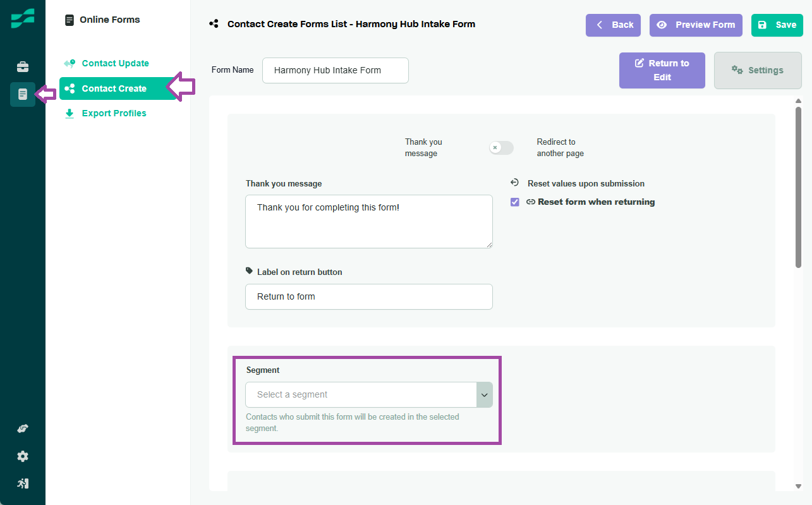Toggle the Thank you message or Redirect switch
The image size is (812, 505).
501,147
